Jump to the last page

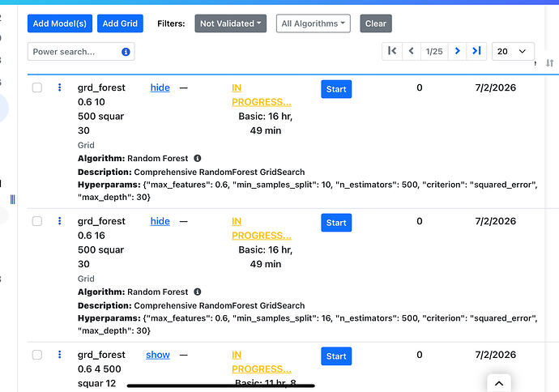click(476, 51)
